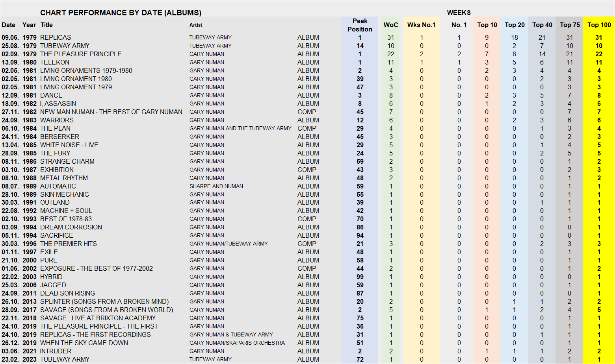Click the WoC column header
Image resolution: width=615 pixels, height=364 pixels.
coord(390,25)
